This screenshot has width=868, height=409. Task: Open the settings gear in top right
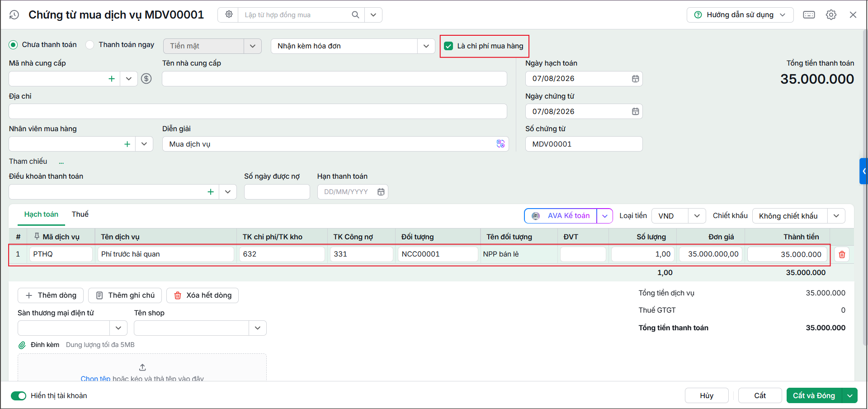pos(831,15)
